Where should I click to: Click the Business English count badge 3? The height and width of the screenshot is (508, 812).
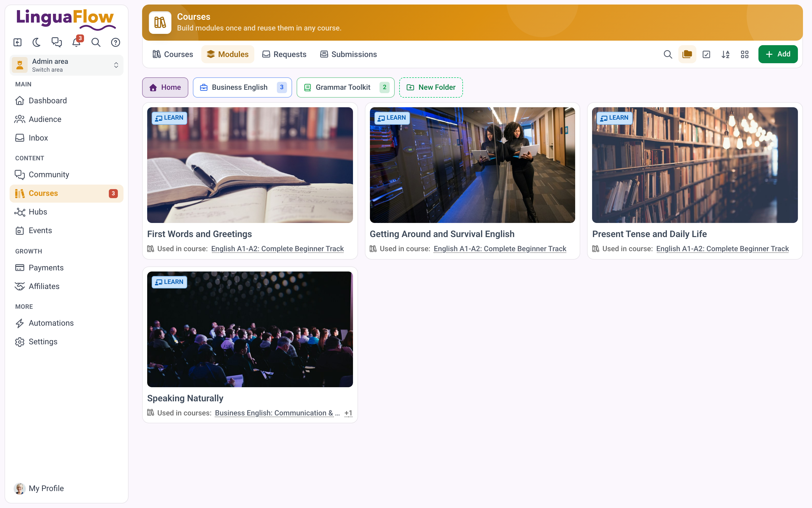point(282,87)
